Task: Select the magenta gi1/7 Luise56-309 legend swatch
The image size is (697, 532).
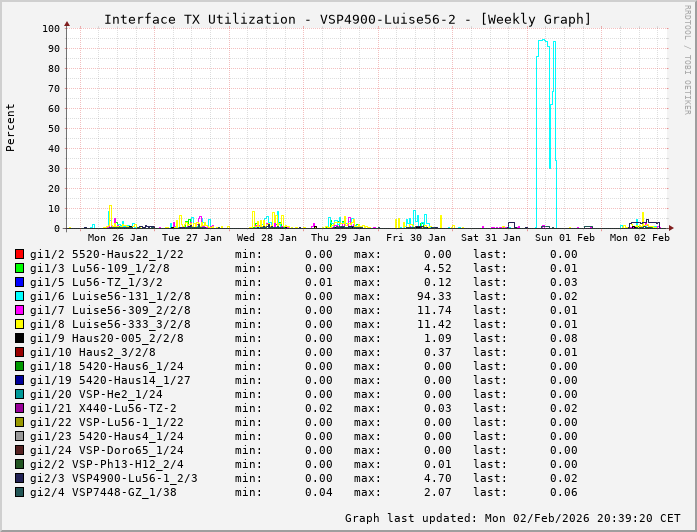Action: 19,310
